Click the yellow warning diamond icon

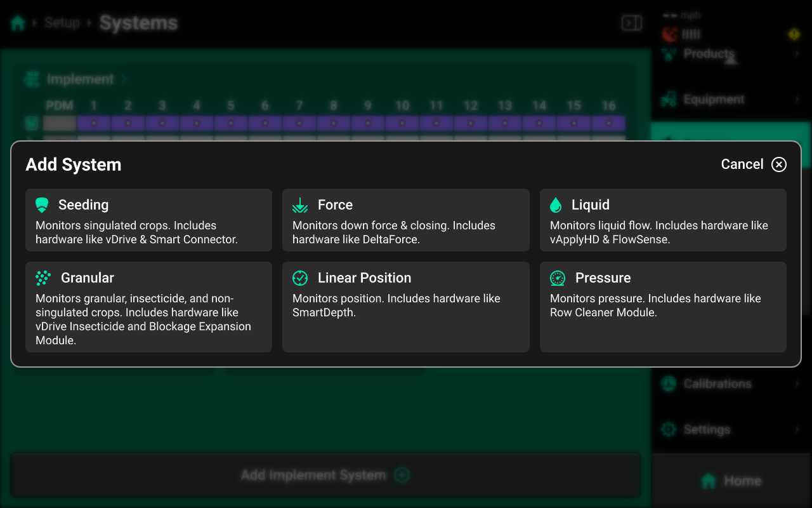click(794, 34)
